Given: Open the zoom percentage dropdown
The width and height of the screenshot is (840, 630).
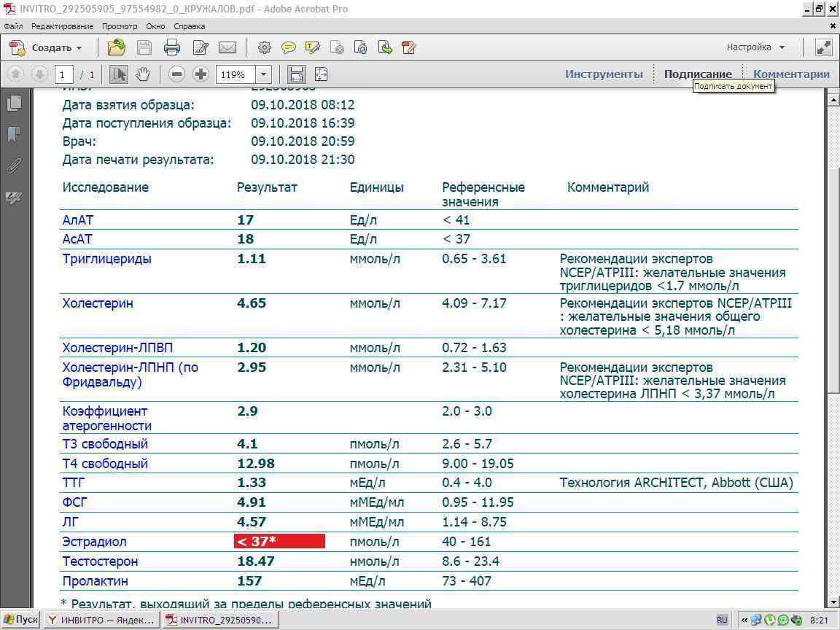Looking at the screenshot, I should tap(263, 74).
